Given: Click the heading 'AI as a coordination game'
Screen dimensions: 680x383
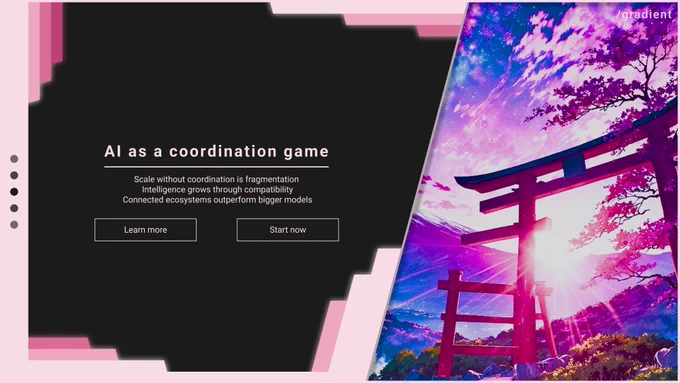Looking at the screenshot, I should [x=216, y=151].
